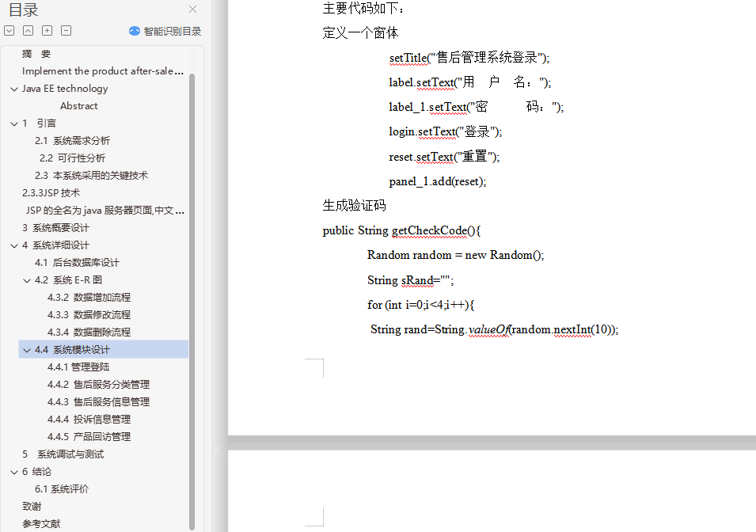Select 6.1 系统评价 entry
Image resolution: width=756 pixels, height=532 pixels.
(x=62, y=489)
